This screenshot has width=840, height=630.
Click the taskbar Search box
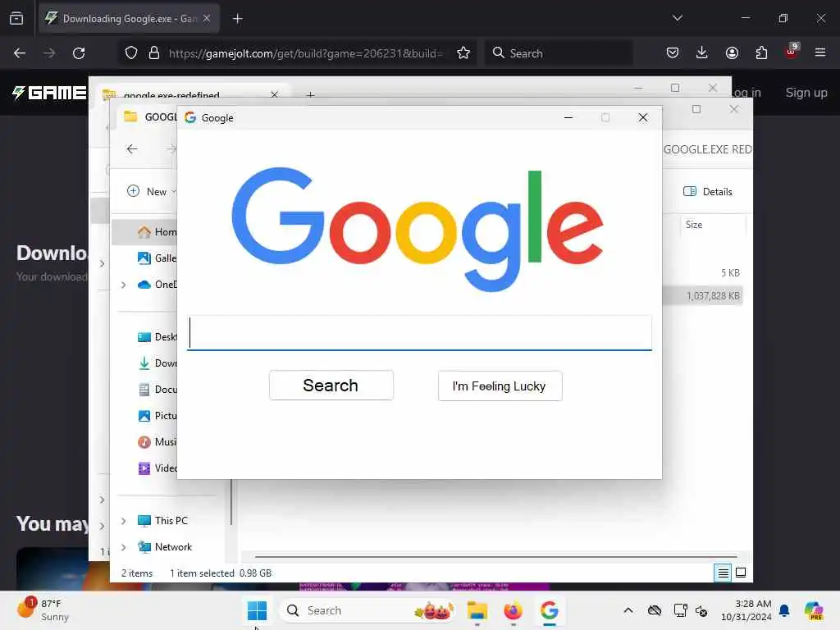(368, 610)
